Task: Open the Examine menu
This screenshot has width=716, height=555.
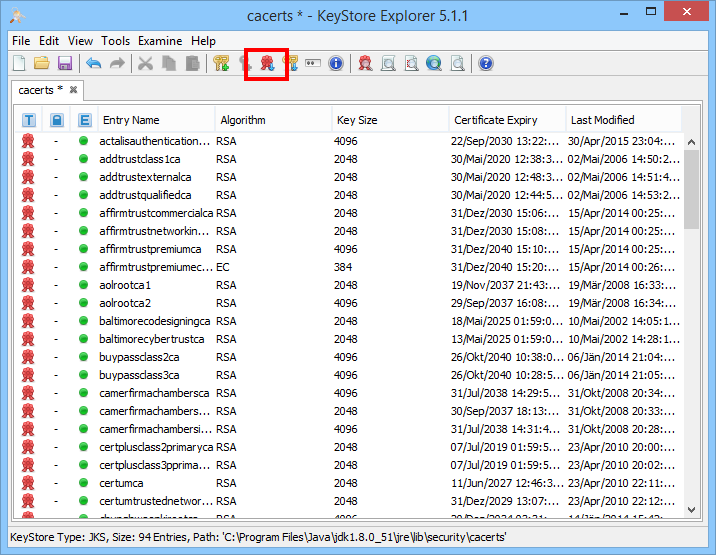Action: [x=160, y=41]
